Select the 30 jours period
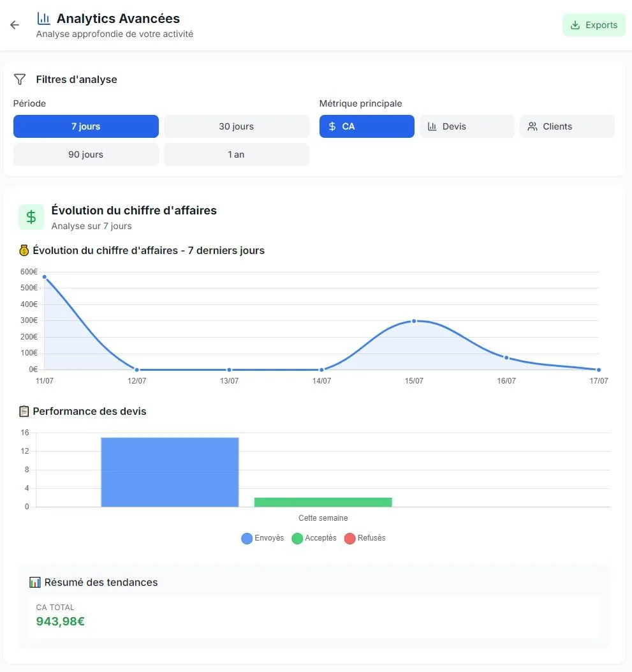632x672 pixels. tap(237, 126)
